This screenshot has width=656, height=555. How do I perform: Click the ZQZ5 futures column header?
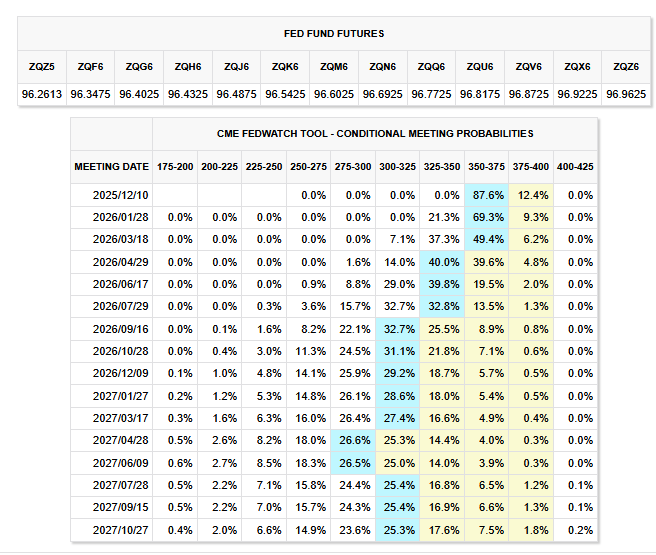[x=42, y=66]
